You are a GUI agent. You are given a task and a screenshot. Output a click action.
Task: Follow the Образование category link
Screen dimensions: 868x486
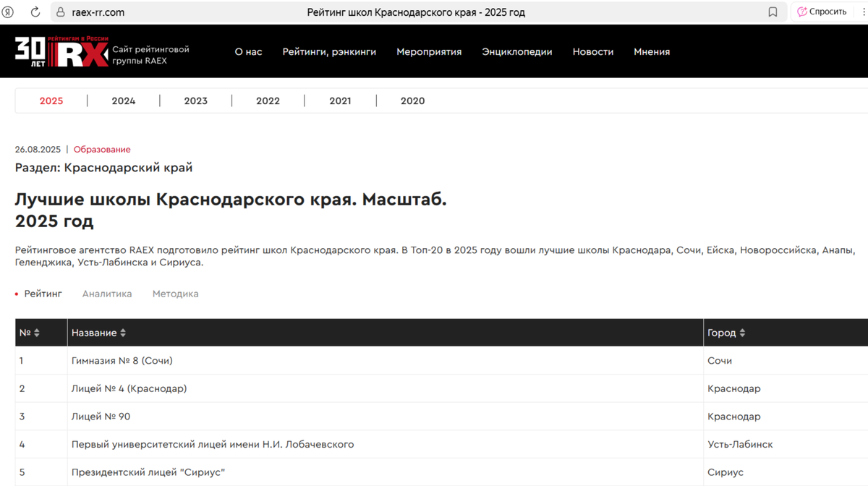[102, 150]
